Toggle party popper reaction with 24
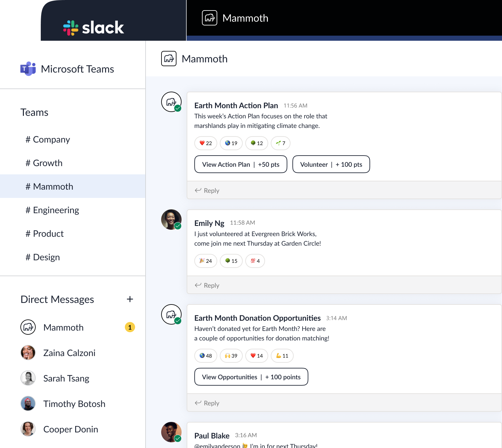502x448 pixels. (x=206, y=261)
